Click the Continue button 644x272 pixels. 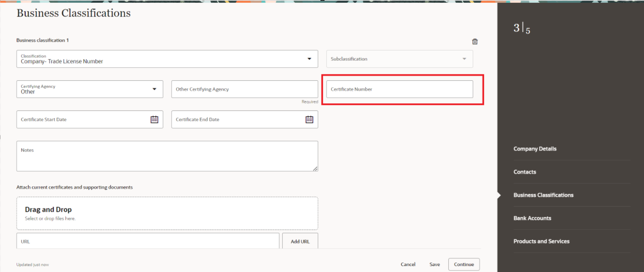(x=464, y=264)
